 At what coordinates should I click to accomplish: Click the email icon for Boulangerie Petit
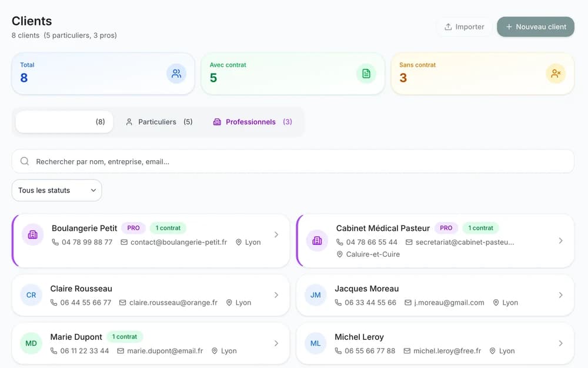coord(124,242)
